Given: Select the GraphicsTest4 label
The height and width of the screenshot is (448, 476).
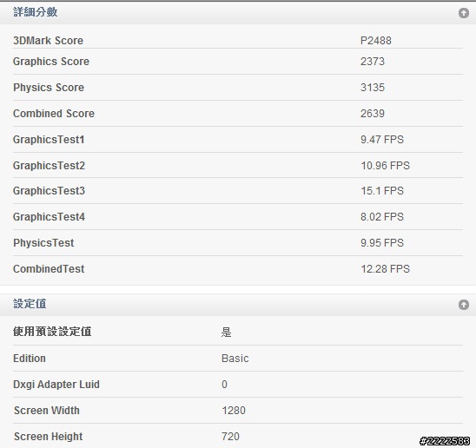Looking at the screenshot, I should (49, 217).
